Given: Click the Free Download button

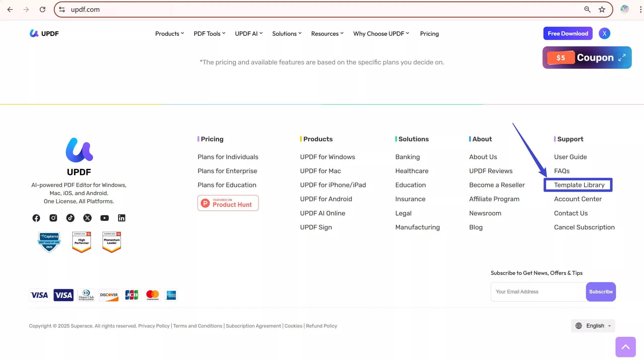Looking at the screenshot, I should (x=568, y=33).
